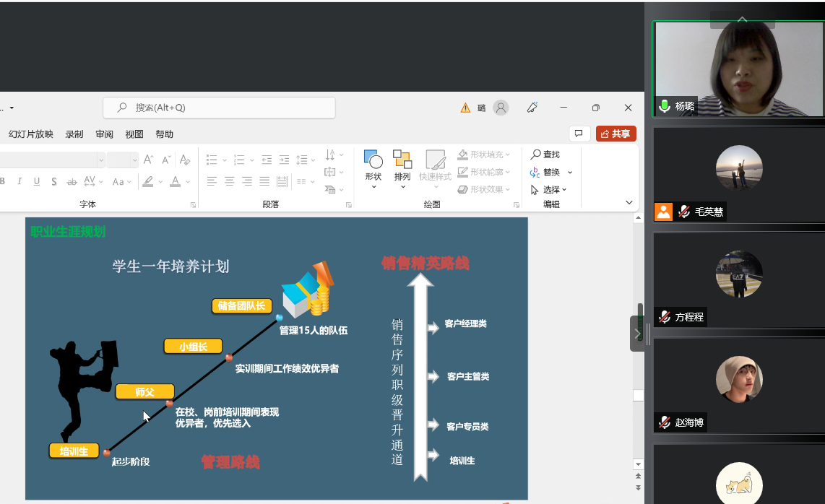The height and width of the screenshot is (504, 825).
Task: Click the Share button (共享)
Action: 615,134
